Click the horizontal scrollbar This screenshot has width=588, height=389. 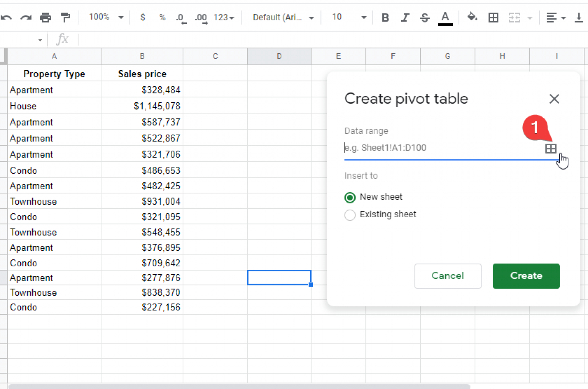click(239, 386)
